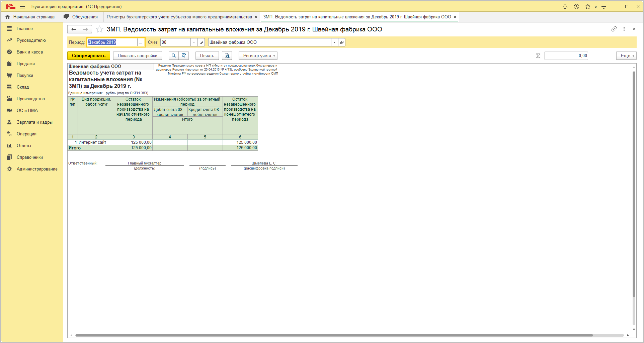Click the find magnifier icon

click(x=173, y=56)
